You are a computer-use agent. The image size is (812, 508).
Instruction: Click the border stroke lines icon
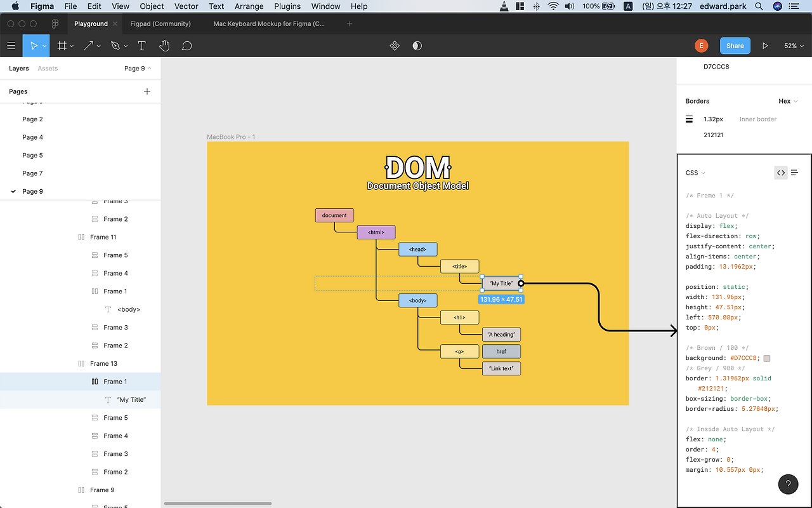click(689, 119)
